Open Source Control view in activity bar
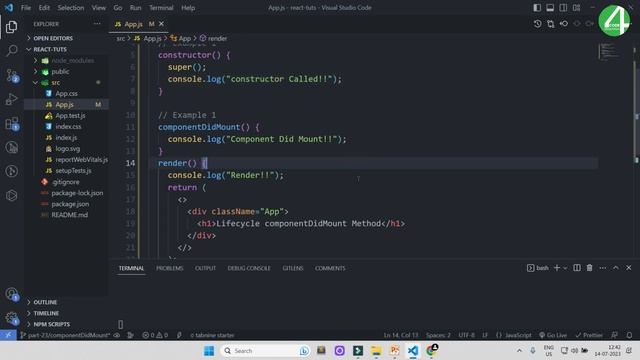The width and height of the screenshot is (640, 360). [12, 76]
